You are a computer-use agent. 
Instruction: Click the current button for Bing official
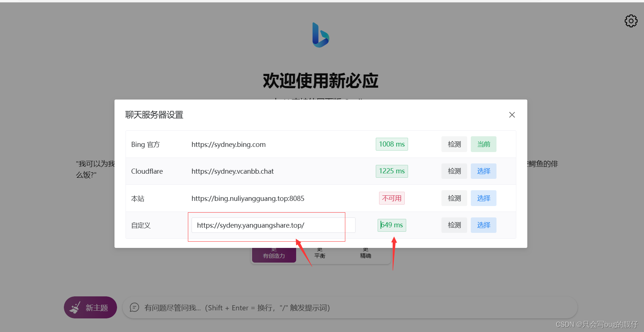(484, 144)
